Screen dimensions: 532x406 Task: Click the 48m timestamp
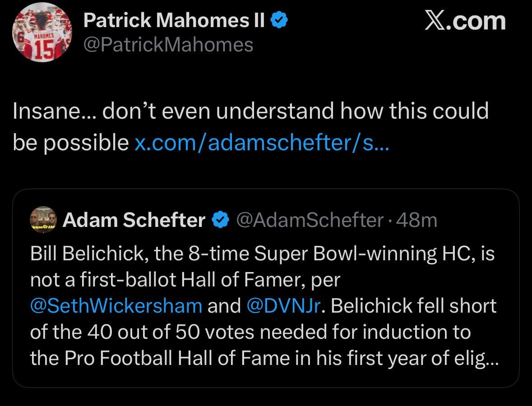pyautogui.click(x=417, y=221)
